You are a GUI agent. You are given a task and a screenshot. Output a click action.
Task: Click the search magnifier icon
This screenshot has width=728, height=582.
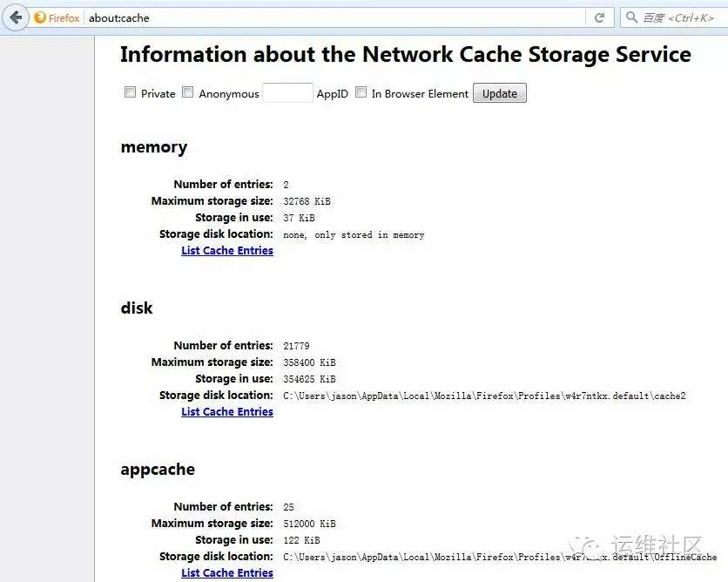pyautogui.click(x=631, y=17)
